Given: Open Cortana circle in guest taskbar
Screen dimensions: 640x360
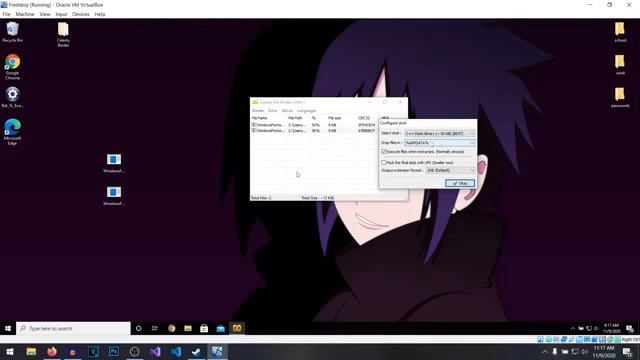Looking at the screenshot, I should click(138, 328).
